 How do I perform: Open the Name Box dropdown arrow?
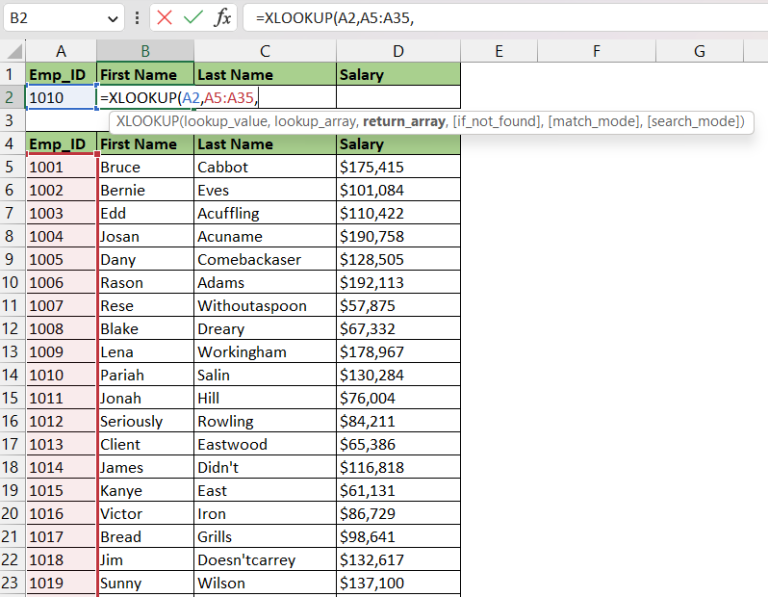tap(113, 19)
